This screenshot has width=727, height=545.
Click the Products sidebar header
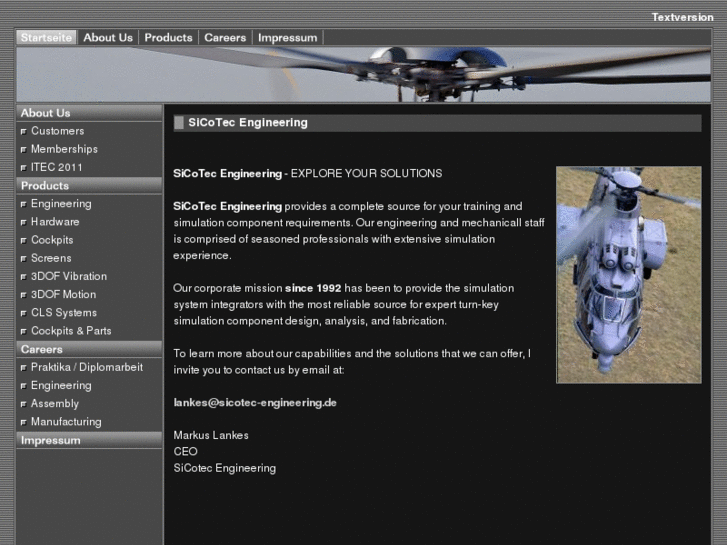(x=89, y=186)
